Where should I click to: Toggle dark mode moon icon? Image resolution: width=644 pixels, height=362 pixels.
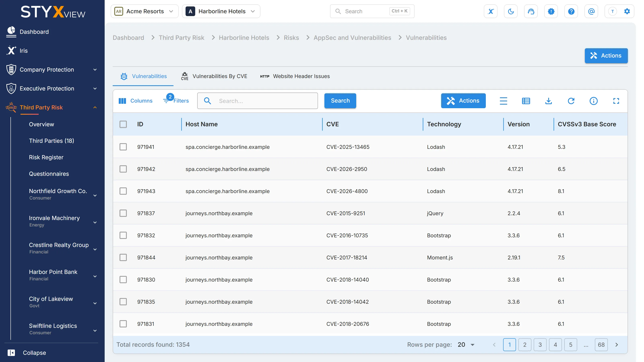(x=511, y=11)
